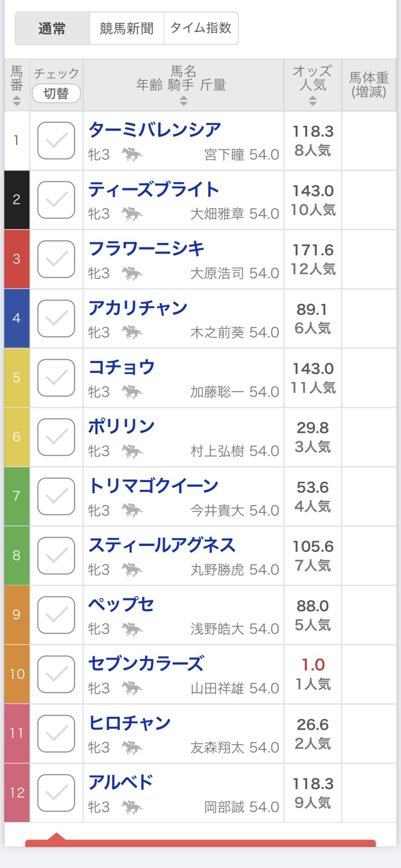This screenshot has height=868, width=401.
Task: Click the horse icon in ポリリン row
Action: pos(132,451)
